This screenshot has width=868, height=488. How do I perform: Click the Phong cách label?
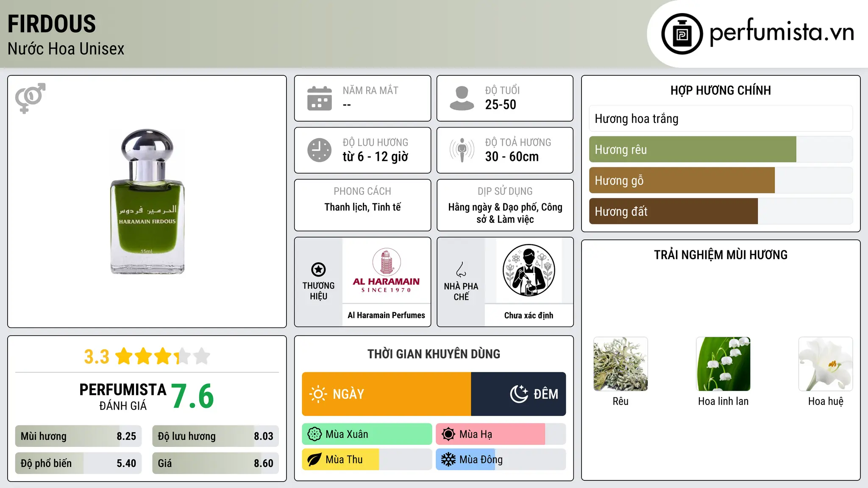click(362, 191)
